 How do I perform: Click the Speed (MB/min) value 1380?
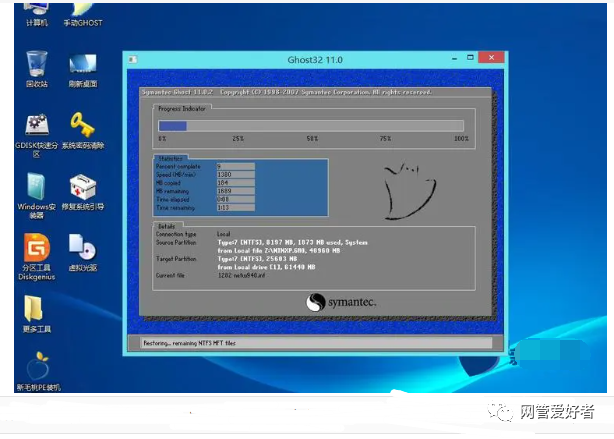pos(236,174)
